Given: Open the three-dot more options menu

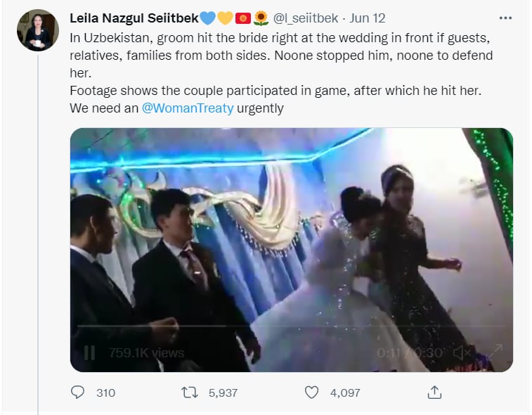Looking at the screenshot, I should (505, 18).
